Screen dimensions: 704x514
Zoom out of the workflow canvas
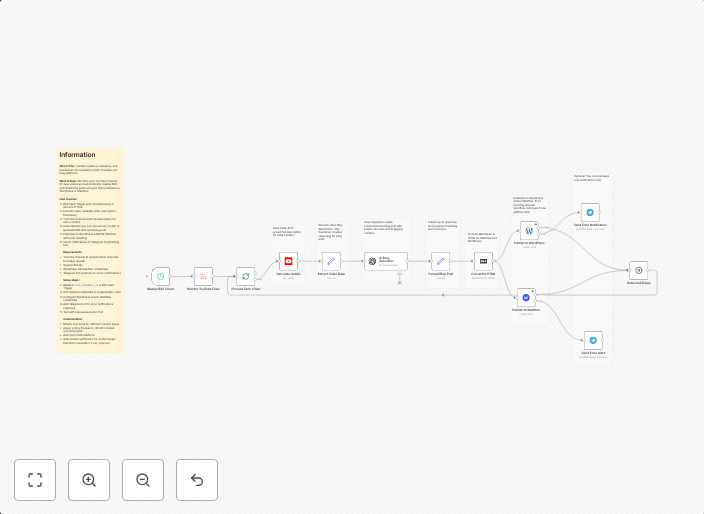tap(143, 480)
